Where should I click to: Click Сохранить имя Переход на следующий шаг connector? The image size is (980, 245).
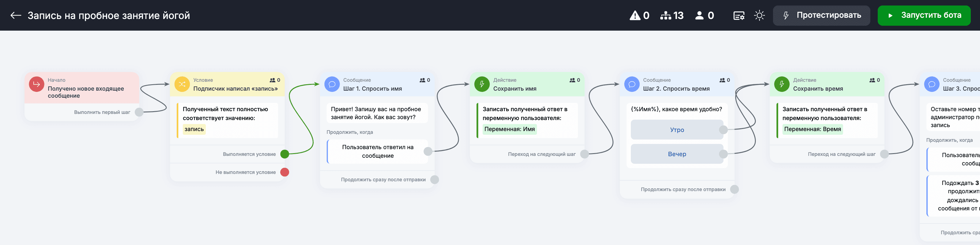pyautogui.click(x=584, y=154)
